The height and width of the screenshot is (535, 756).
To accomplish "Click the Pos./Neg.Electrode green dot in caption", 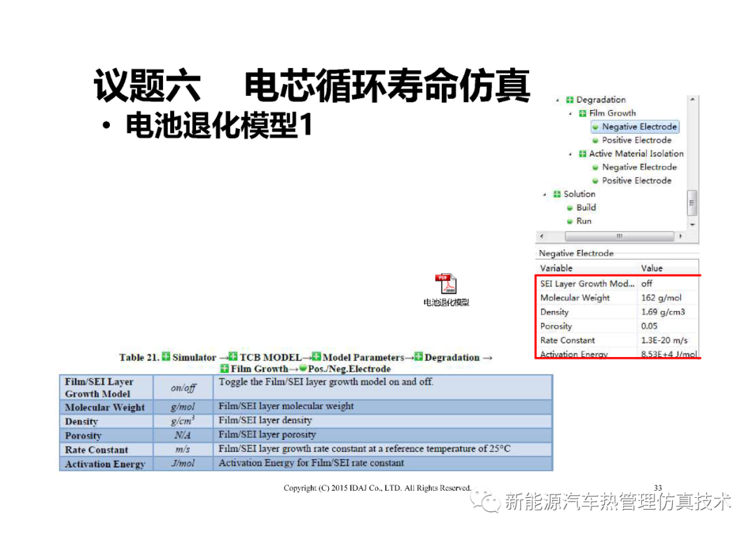I will tap(303, 368).
